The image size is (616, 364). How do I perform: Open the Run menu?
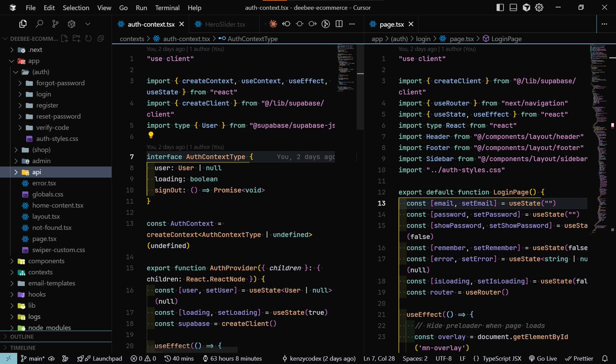pyautogui.click(x=141, y=8)
